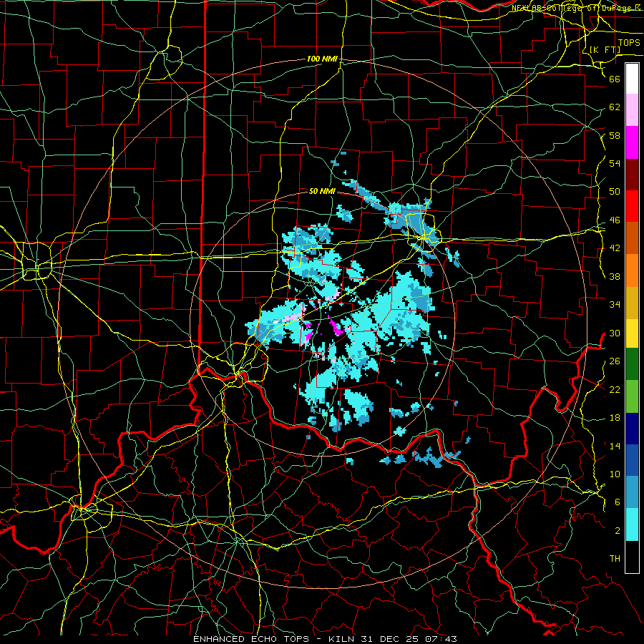This screenshot has height=644, width=644.
Task: Click the '50' legend value
Action: pyautogui.click(x=615, y=192)
